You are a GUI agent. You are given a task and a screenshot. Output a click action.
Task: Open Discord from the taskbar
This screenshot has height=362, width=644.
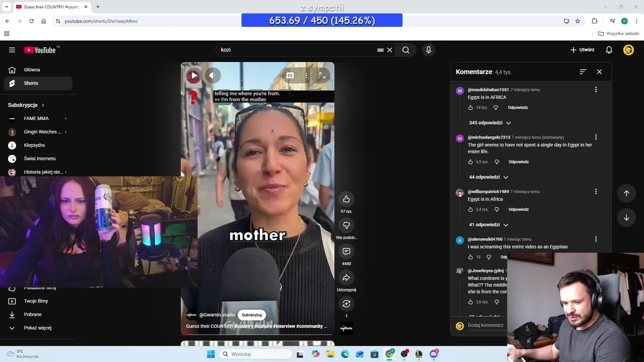[434, 354]
